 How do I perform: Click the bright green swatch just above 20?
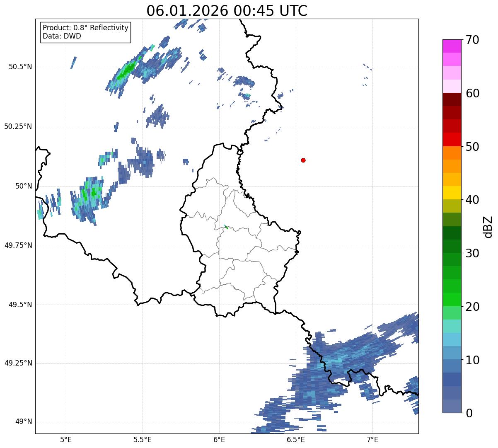[452, 299]
